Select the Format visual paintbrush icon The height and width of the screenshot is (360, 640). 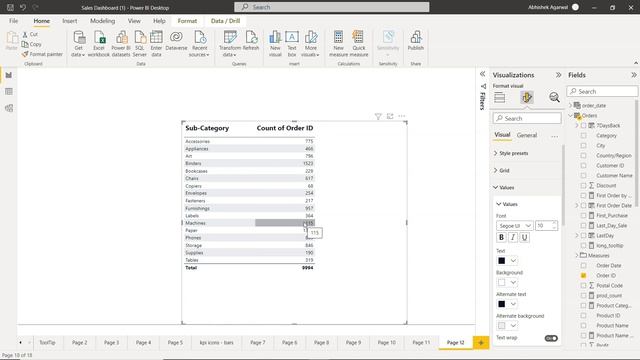(527, 97)
